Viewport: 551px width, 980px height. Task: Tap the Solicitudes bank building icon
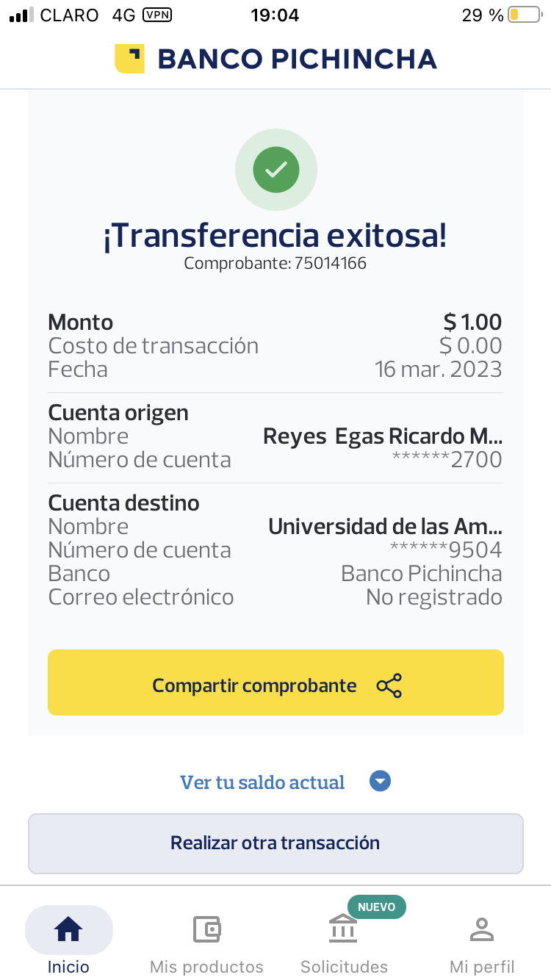coord(343,929)
